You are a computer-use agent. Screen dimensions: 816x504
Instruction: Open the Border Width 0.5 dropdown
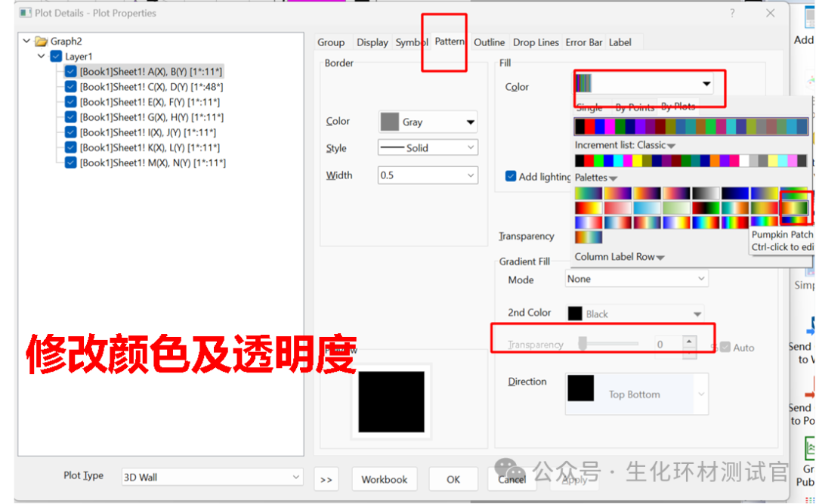[428, 175]
